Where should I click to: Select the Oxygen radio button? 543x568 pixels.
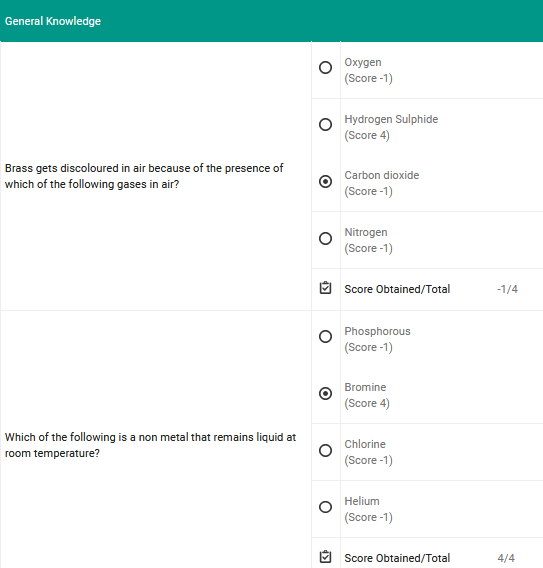pos(325,67)
